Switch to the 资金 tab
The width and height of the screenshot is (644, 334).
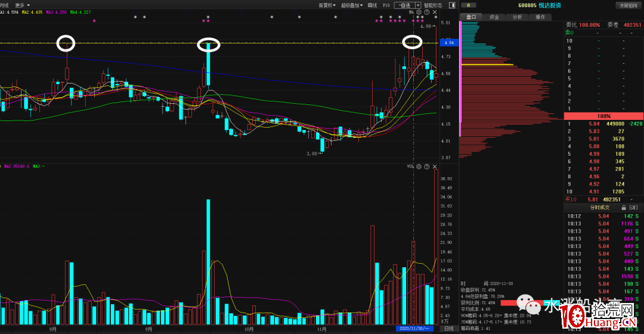(494, 17)
